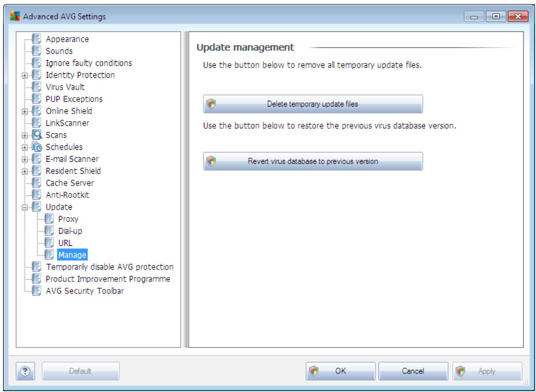
Task: Select PUP Exceptions entry
Action: click(x=74, y=99)
